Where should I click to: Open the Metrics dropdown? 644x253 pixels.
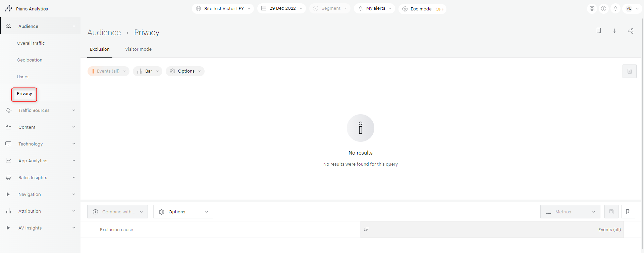[570, 212]
